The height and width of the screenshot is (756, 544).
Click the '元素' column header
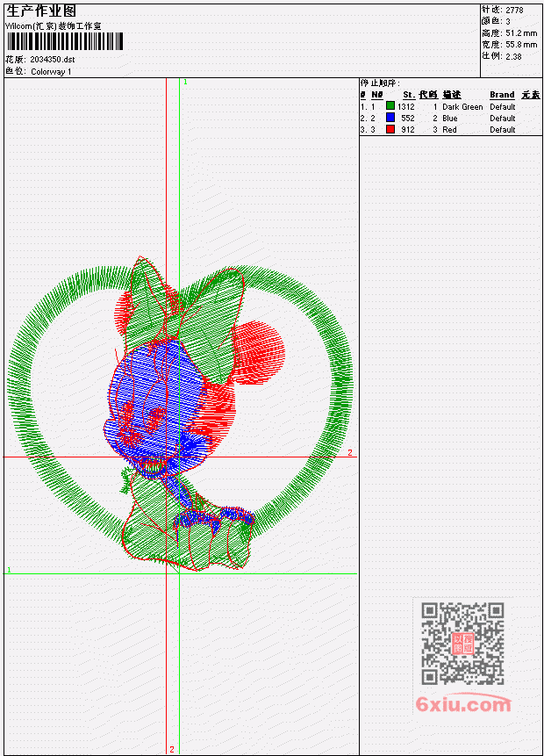point(531,95)
